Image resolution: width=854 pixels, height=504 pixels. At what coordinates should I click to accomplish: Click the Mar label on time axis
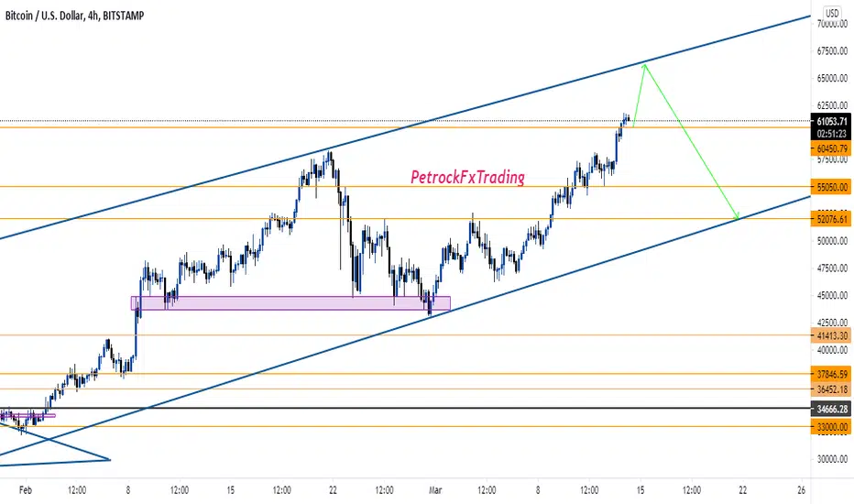coord(435,489)
